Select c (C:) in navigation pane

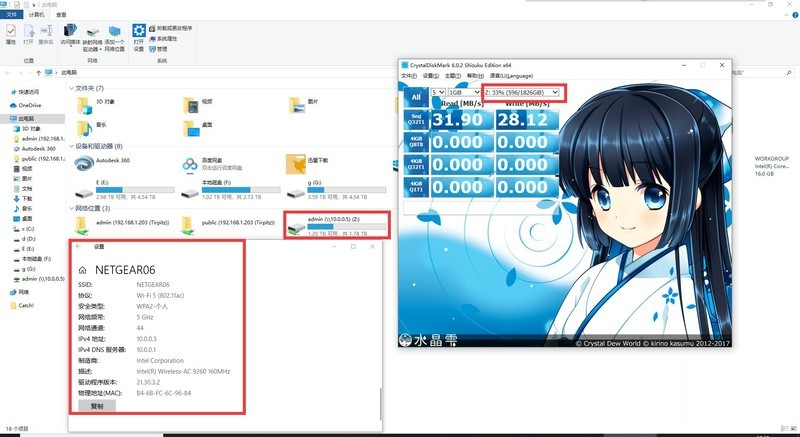click(x=28, y=229)
